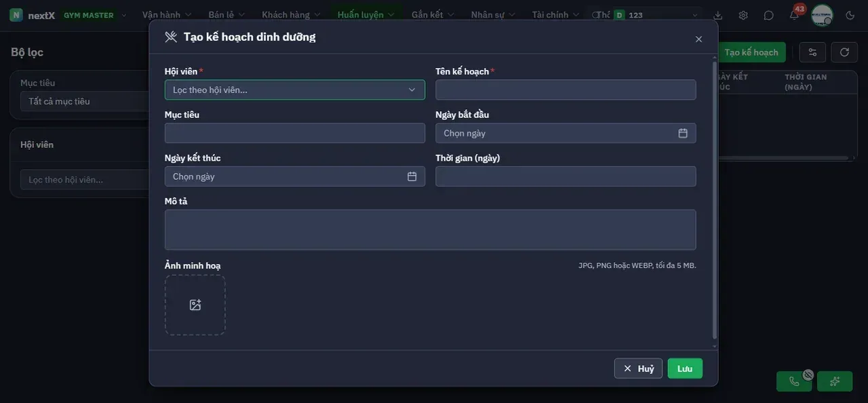Open notifications bell with 43 badge
The width and height of the screenshot is (868, 403).
[x=794, y=15]
